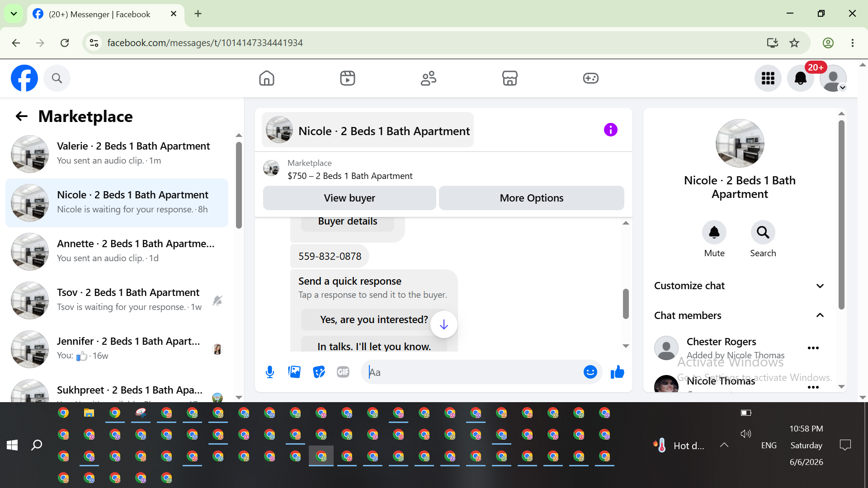Search Facebook with the magnifier icon
Image resolution: width=868 pixels, height=488 pixels.
pos(57,78)
